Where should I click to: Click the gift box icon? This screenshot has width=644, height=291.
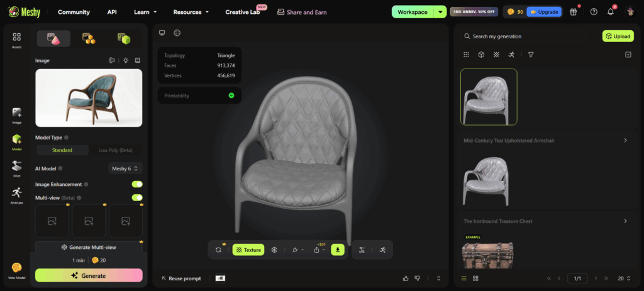coord(574,12)
